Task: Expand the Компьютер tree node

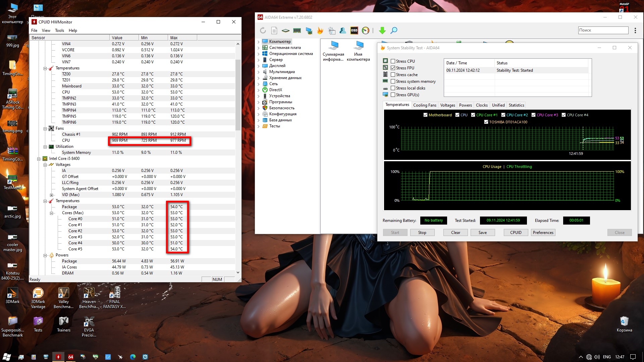Action: 259,42
